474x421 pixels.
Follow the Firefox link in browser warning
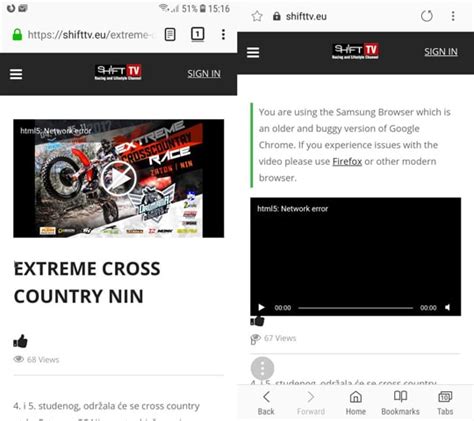347,161
